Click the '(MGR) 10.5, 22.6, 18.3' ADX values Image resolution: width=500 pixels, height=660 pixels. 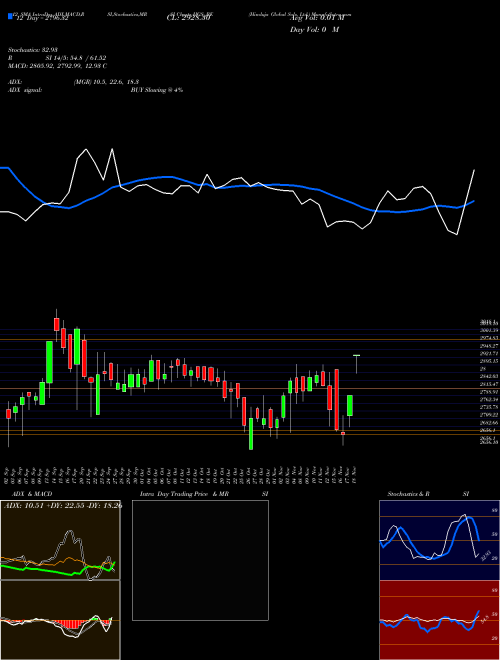coord(106,82)
